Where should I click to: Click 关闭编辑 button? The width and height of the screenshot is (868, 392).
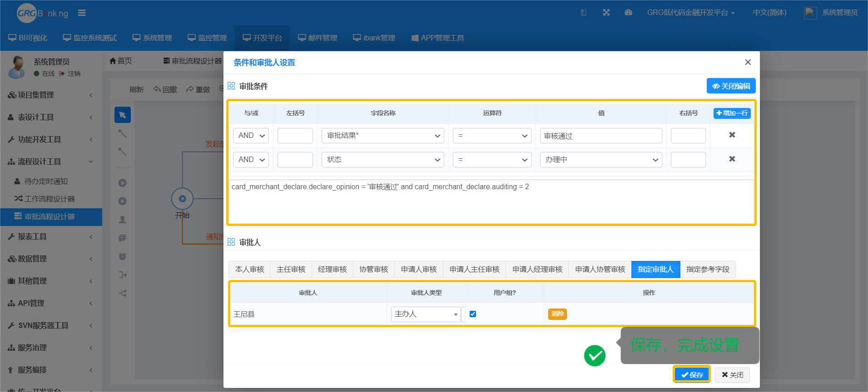click(731, 86)
